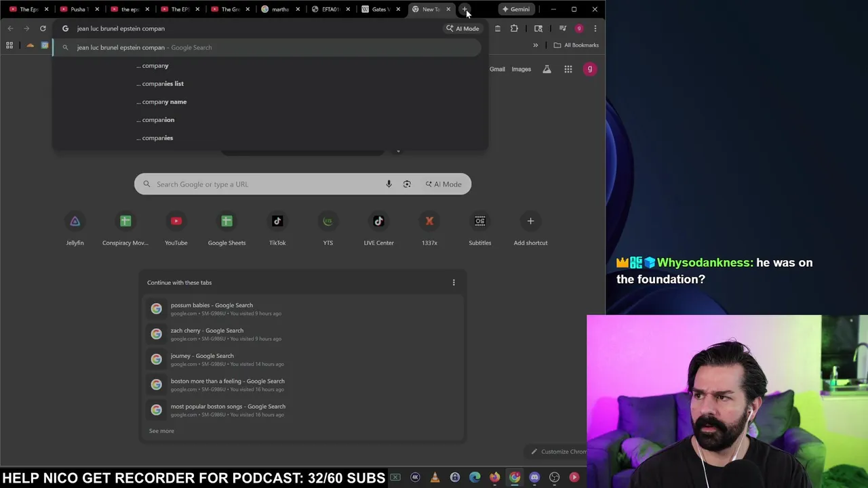Open the padlock app taskbar icon

(454, 478)
